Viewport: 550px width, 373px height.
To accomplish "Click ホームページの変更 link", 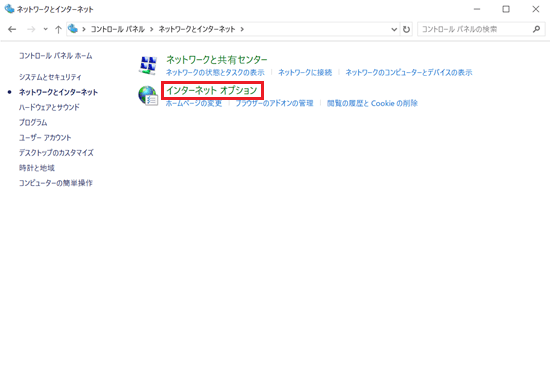I will pos(194,103).
